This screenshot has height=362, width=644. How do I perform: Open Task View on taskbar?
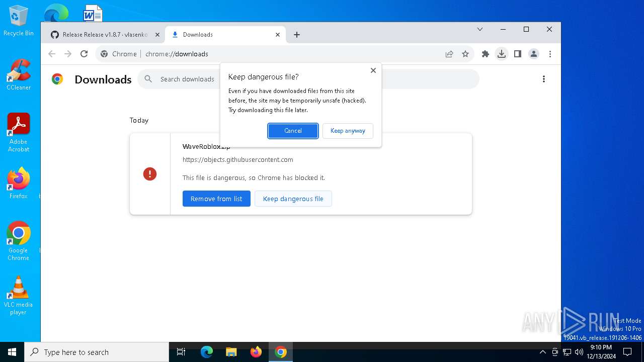click(x=181, y=352)
